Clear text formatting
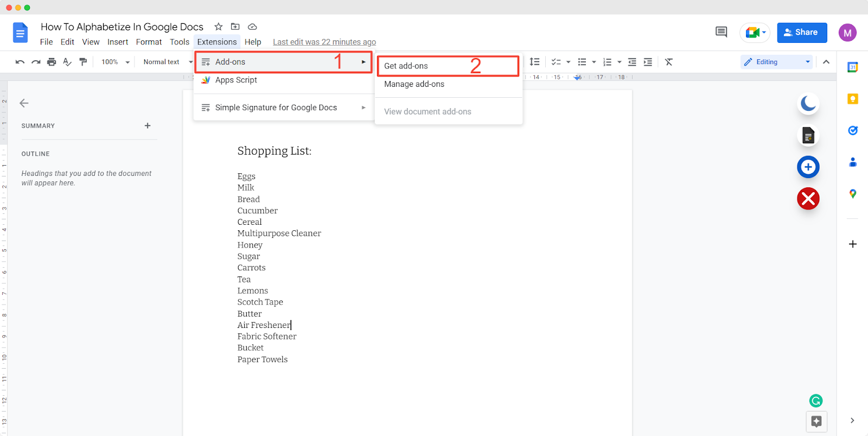The height and width of the screenshot is (436, 868). [x=669, y=62]
